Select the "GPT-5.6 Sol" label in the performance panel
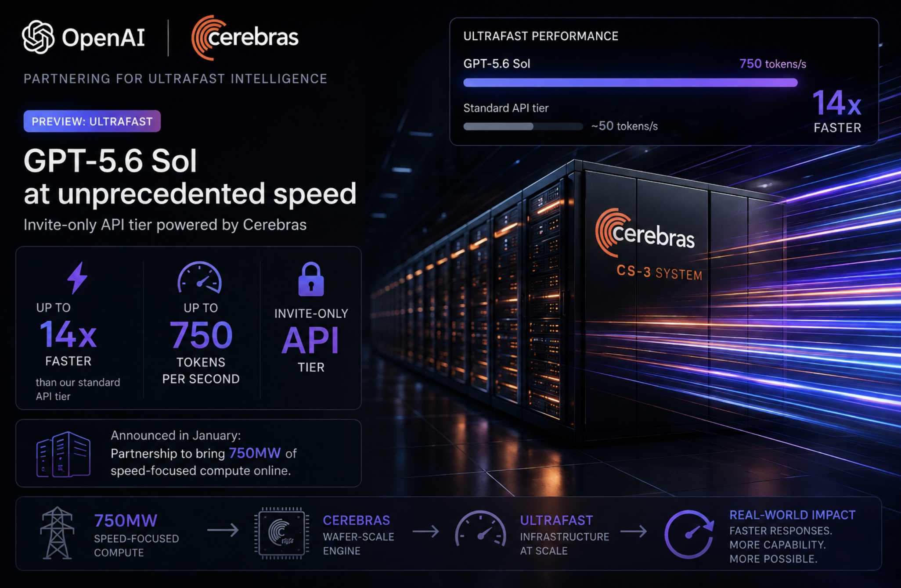This screenshot has width=901, height=588. coord(497,64)
